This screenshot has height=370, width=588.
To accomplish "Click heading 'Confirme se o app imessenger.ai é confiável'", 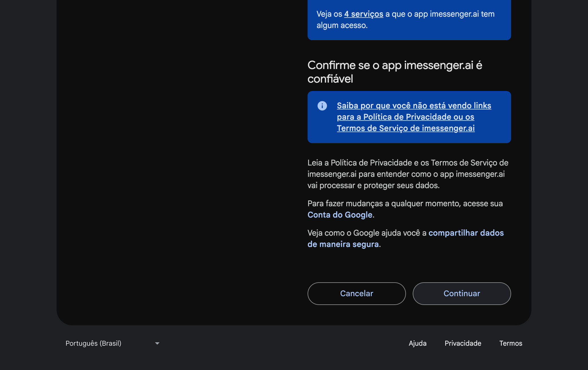I will 395,72.
